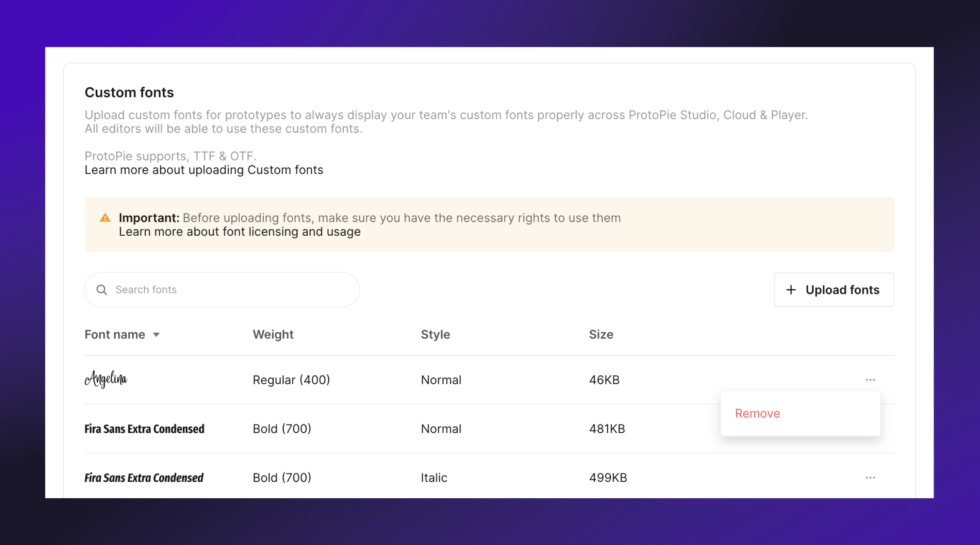Select the Fira Sans Extra Condensed Normal row
The image size is (980, 545).
pyautogui.click(x=144, y=429)
